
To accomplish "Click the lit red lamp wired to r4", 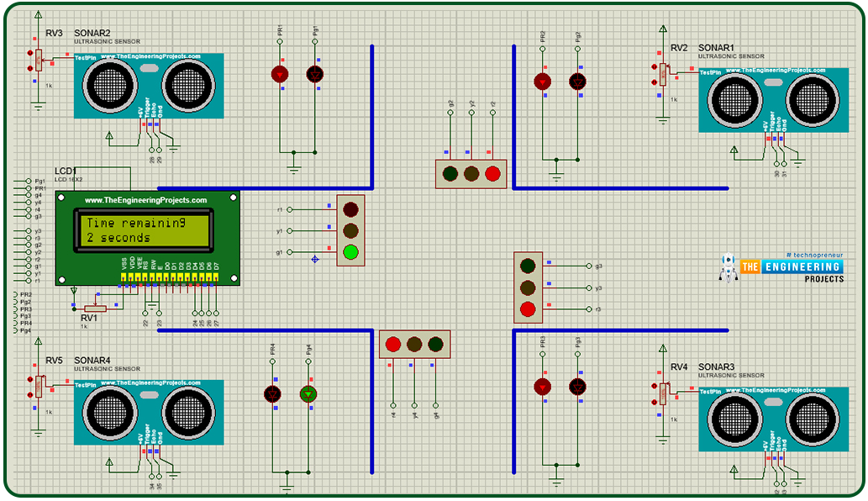I will (x=393, y=345).
